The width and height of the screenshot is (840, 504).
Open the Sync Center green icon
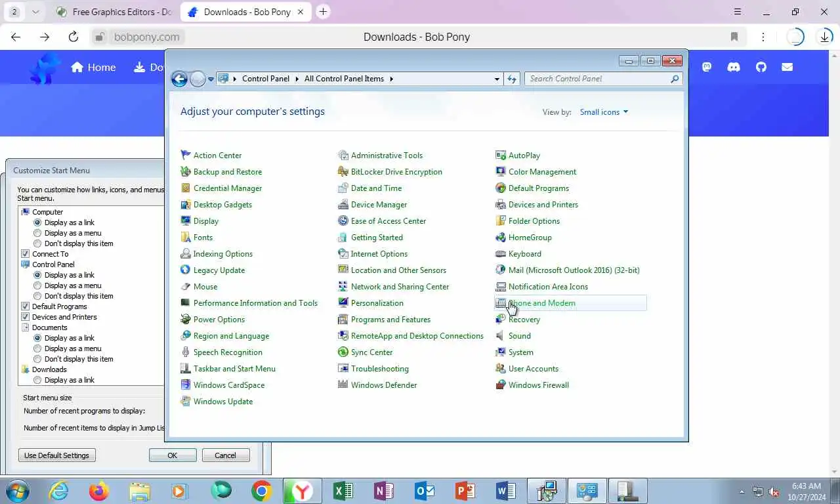343,352
